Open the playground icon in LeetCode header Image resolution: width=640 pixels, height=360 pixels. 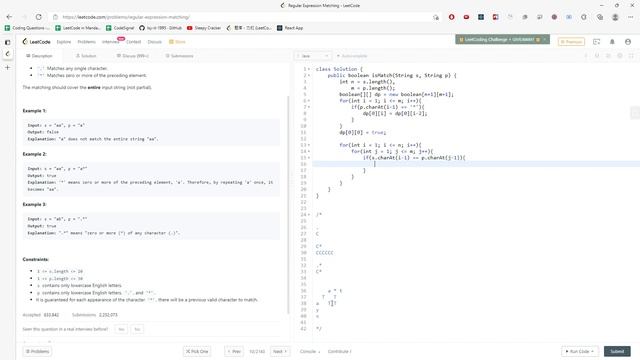click(597, 42)
